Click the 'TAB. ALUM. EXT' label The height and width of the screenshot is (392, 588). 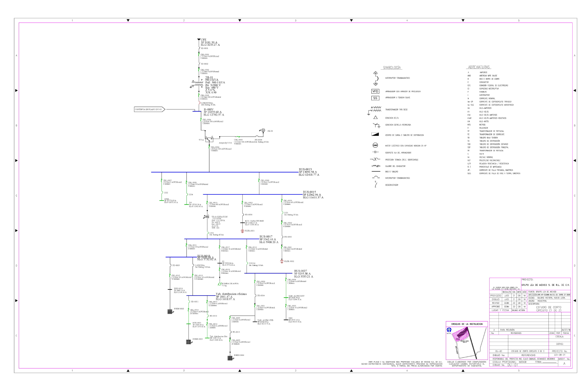click(296, 296)
